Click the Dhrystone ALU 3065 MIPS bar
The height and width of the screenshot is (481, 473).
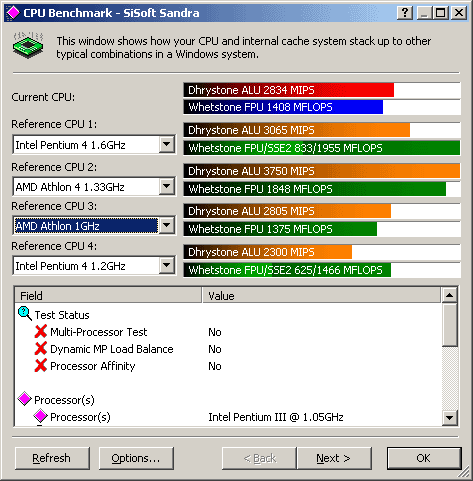pyautogui.click(x=297, y=130)
